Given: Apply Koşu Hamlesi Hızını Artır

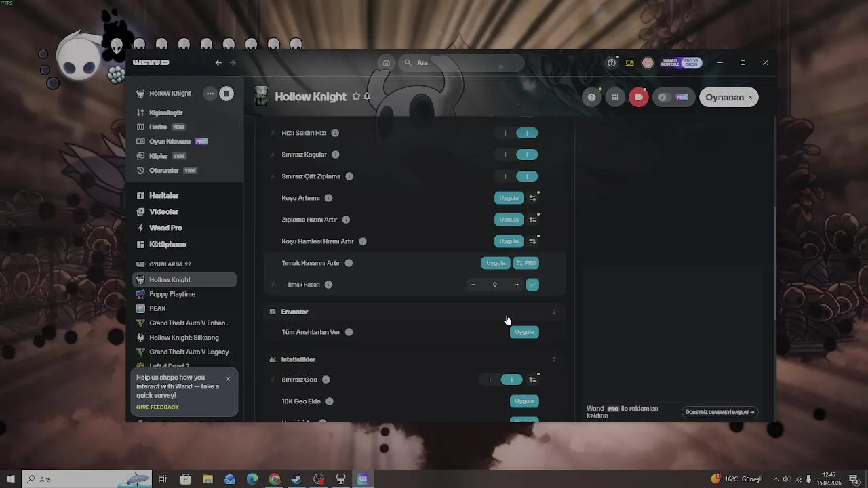Looking at the screenshot, I should coord(509,241).
